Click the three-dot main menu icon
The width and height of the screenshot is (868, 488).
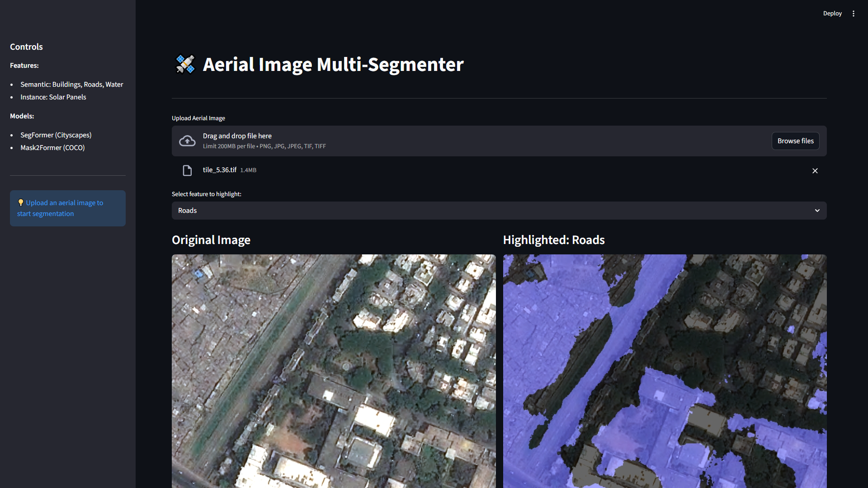(854, 14)
